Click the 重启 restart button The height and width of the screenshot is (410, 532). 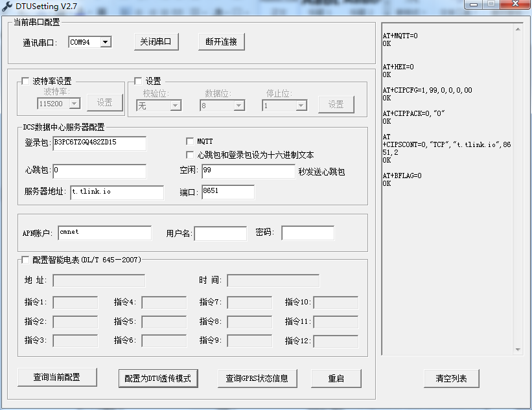[x=336, y=378]
